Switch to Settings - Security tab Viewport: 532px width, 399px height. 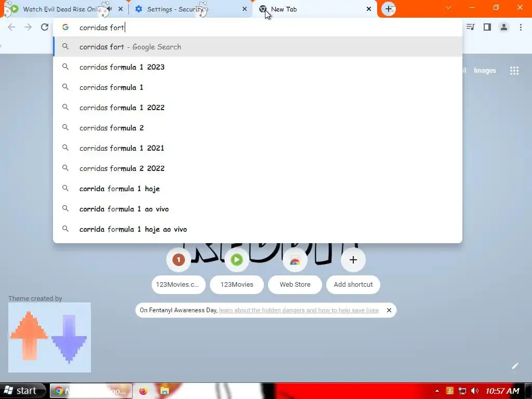coord(190,9)
